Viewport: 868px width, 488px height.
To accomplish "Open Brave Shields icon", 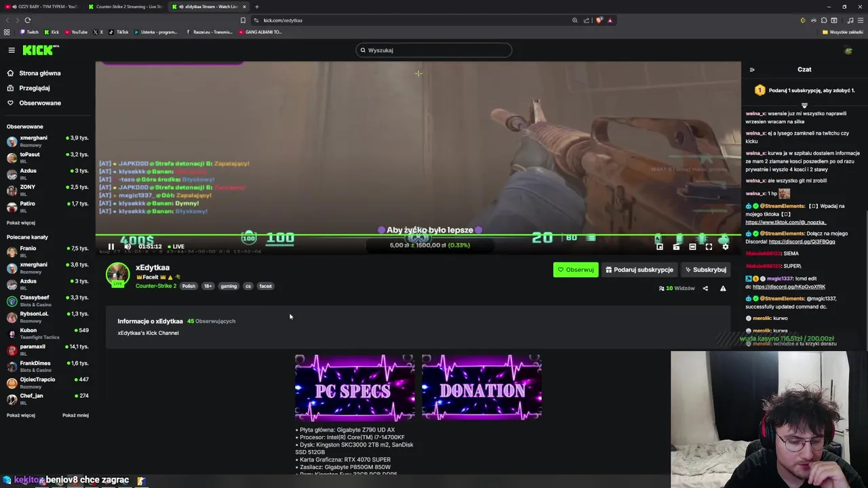I will pyautogui.click(x=599, y=20).
